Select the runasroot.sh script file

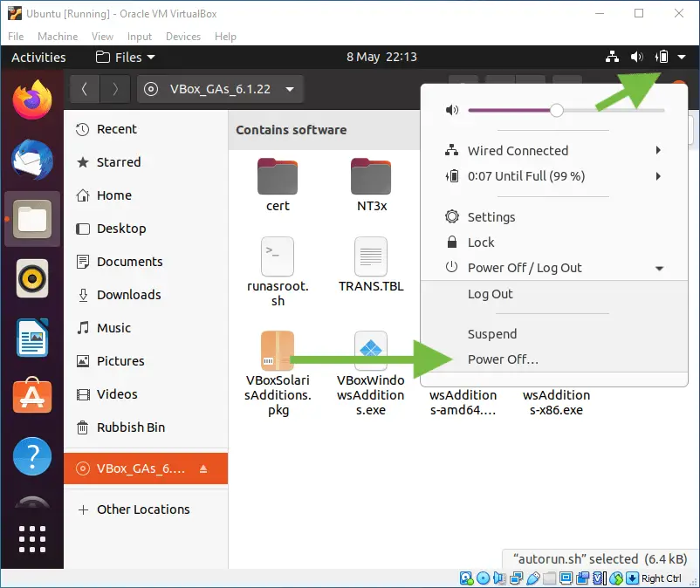278,271
